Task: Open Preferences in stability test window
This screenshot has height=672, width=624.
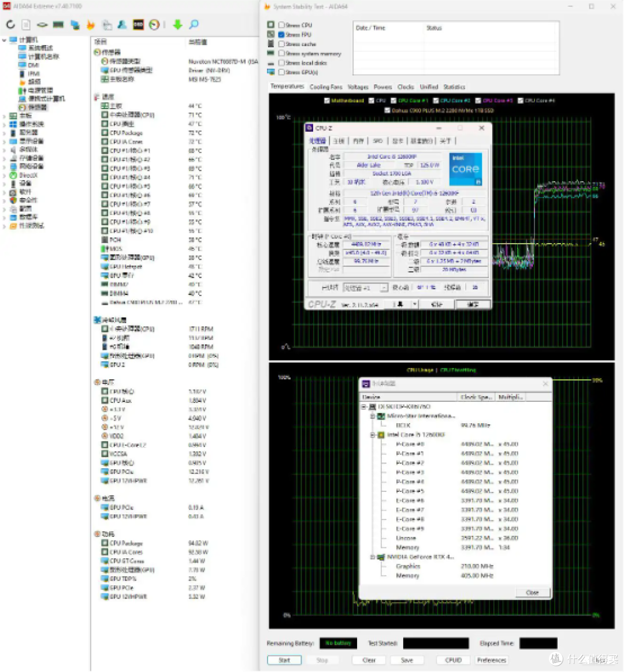Action: click(x=492, y=660)
